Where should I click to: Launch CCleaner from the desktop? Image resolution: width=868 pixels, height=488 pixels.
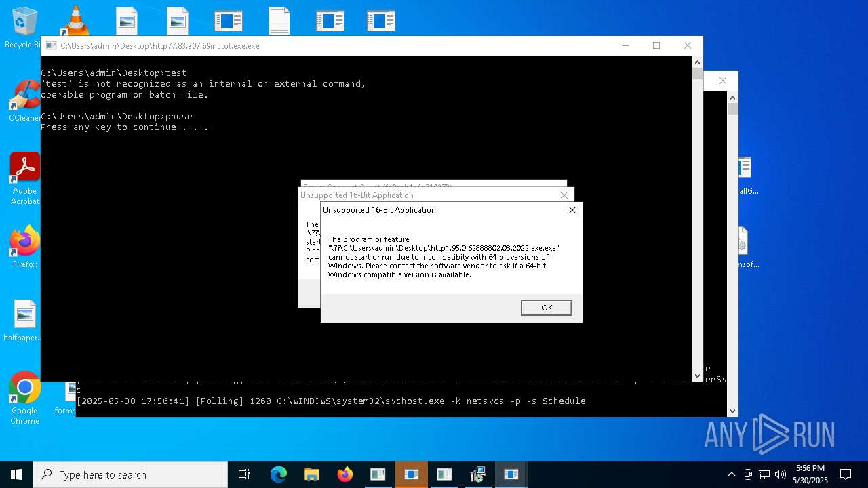[x=24, y=102]
